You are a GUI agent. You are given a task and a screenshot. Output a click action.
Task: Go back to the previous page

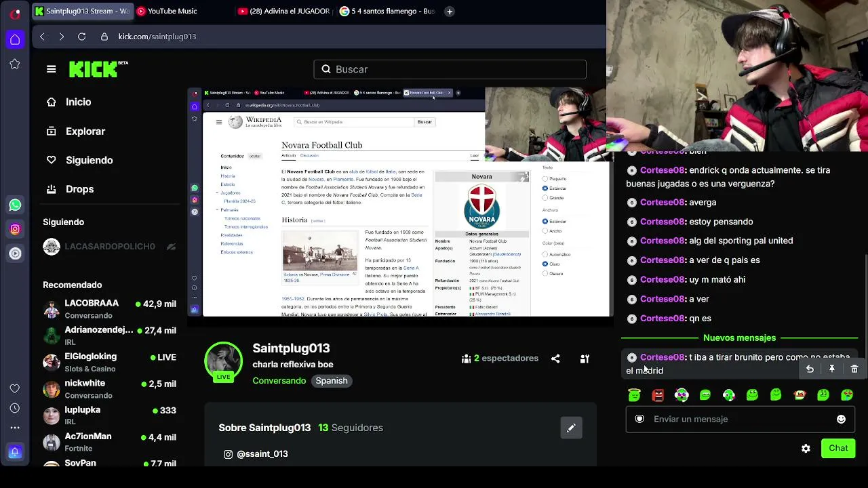coord(42,37)
